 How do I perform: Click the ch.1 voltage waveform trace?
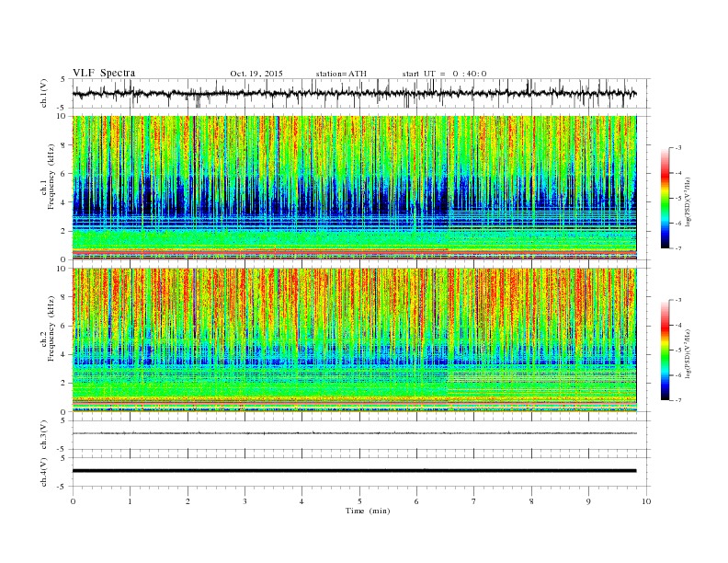[x=354, y=94]
